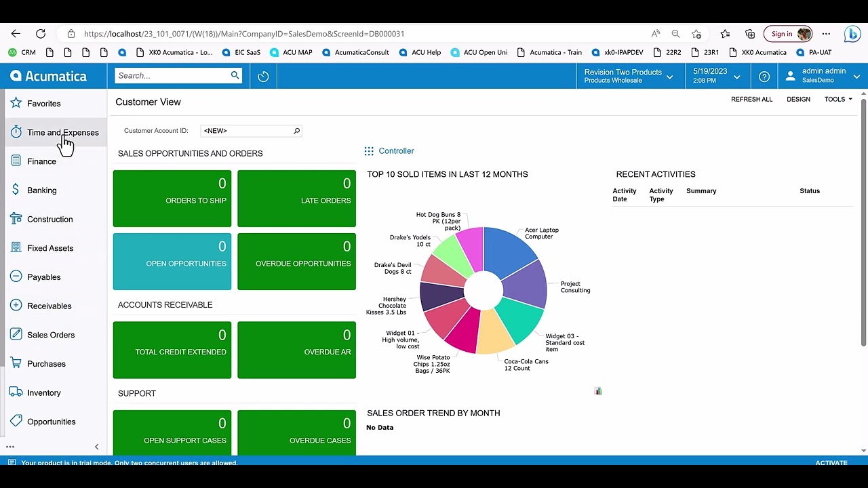This screenshot has height=488, width=868.
Task: Open the OPEN SUPPORT CASES tile
Action: 172,433
